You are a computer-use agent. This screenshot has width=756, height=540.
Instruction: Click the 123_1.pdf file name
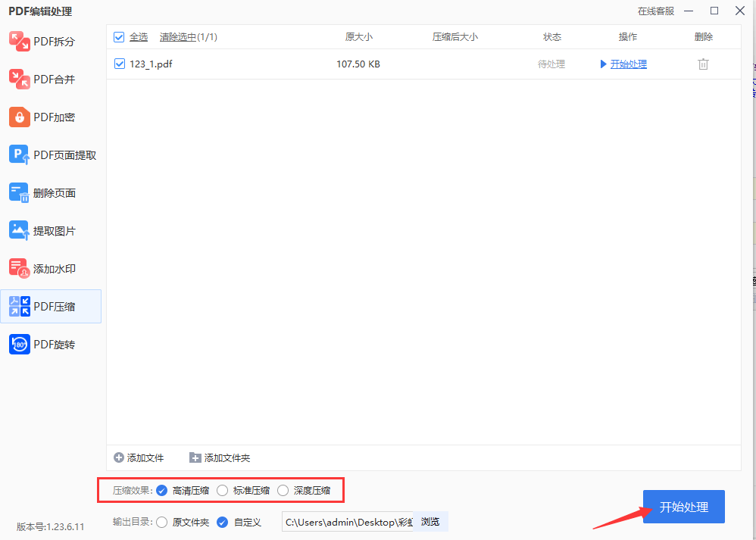tap(151, 64)
